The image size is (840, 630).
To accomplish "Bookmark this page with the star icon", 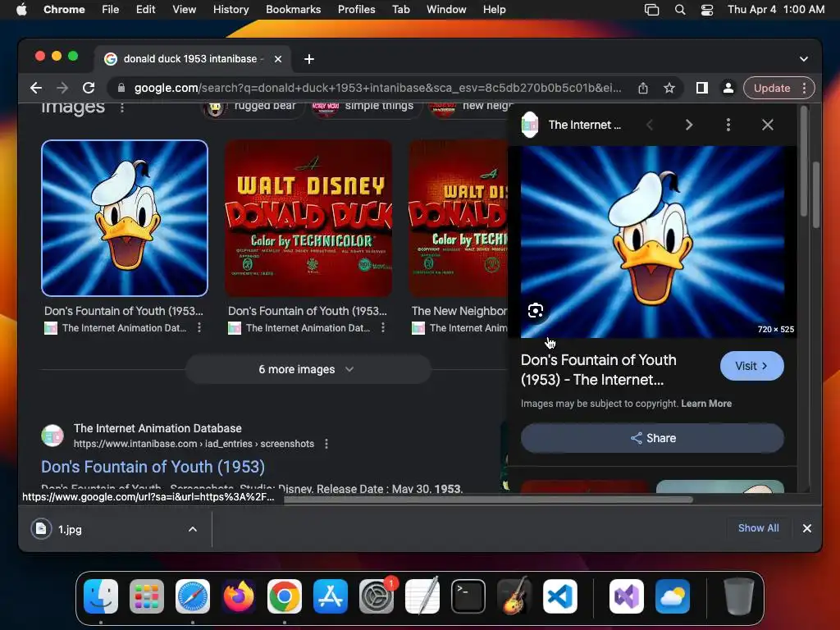I will tap(669, 88).
